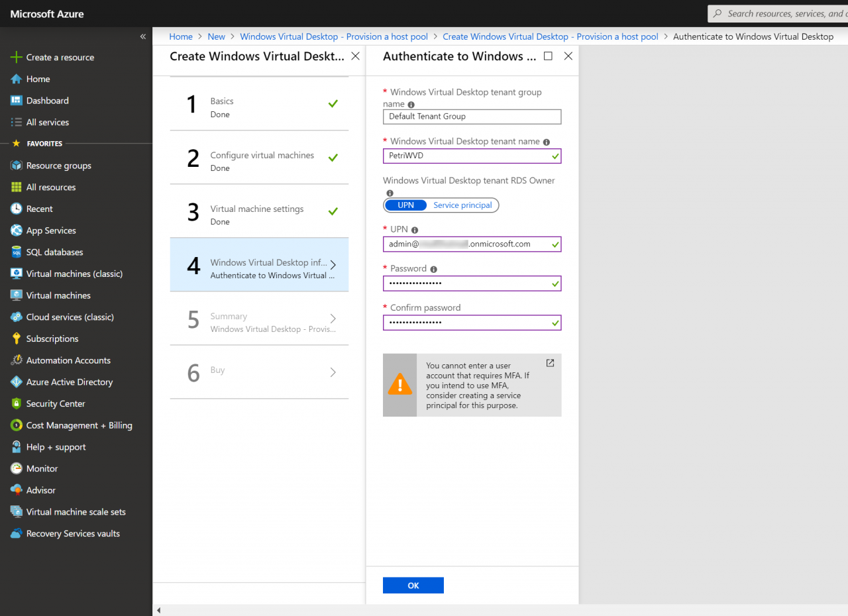Click the Password input field
The width and height of the screenshot is (848, 616).
coord(472,283)
